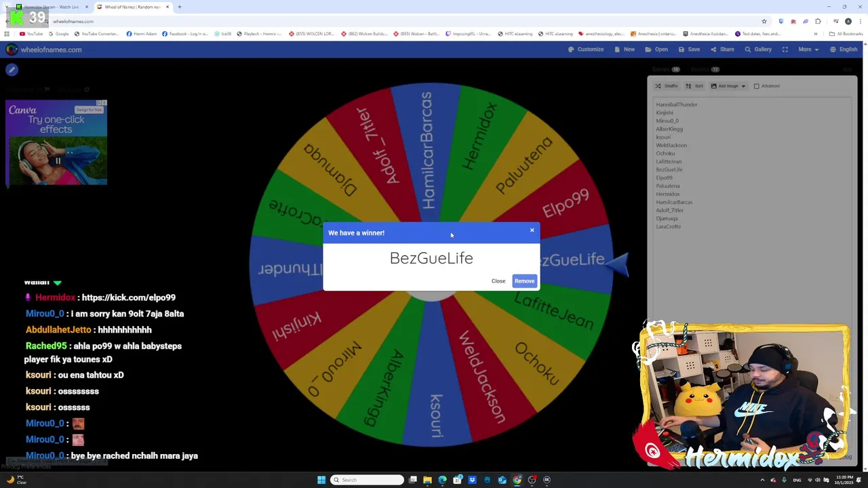Expand the hidden bookmarks chevron
868x488 pixels.
816,34
